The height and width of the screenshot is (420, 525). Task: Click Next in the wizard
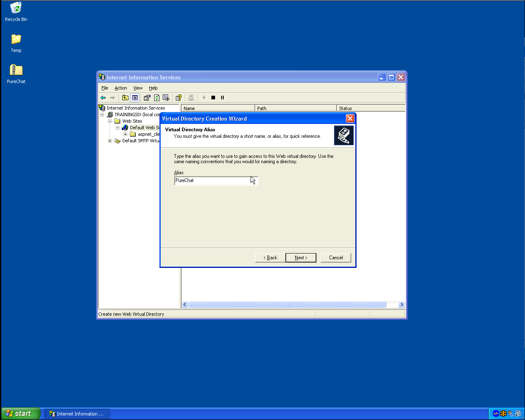(301, 258)
